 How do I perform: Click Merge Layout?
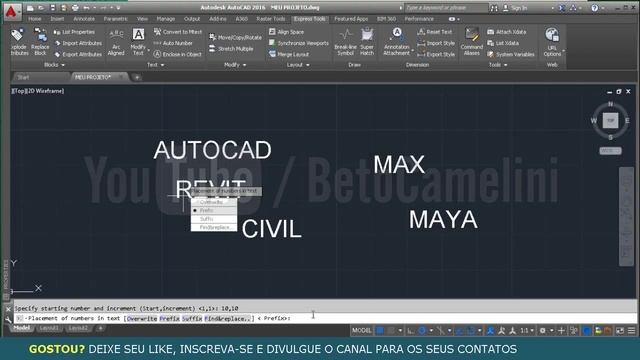[289, 54]
